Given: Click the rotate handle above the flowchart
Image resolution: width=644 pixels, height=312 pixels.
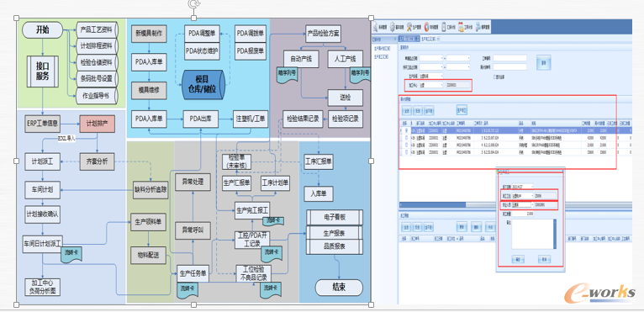Looking at the screenshot, I should pos(193,4).
